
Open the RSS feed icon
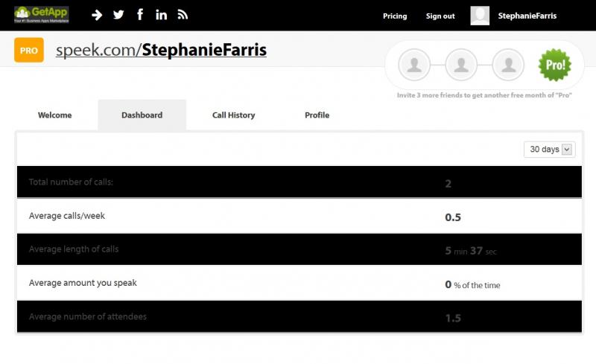click(183, 14)
